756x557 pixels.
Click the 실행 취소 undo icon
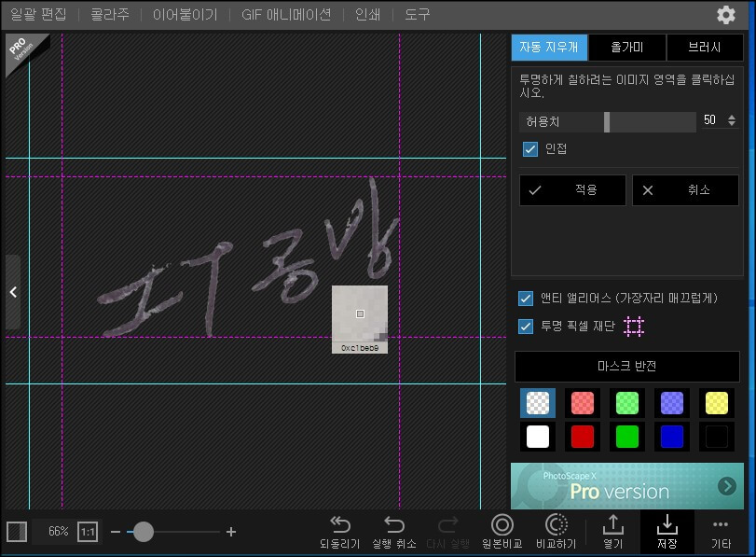394,524
